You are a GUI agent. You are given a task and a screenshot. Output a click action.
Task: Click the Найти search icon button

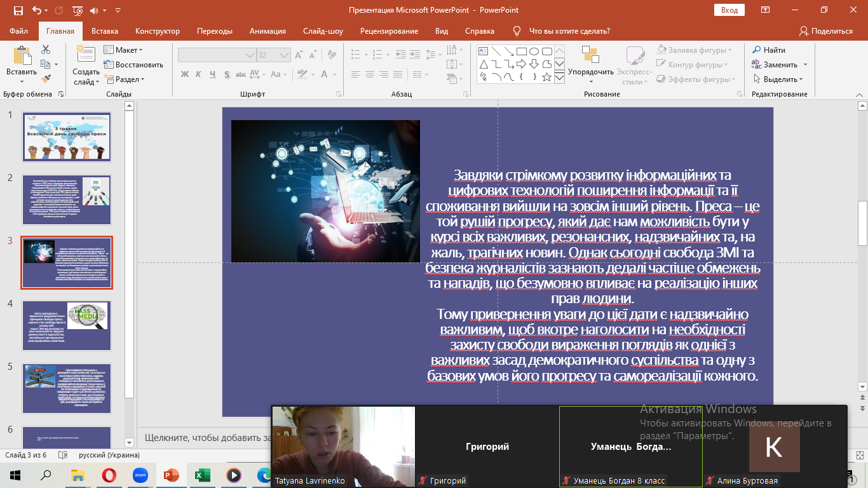tap(770, 50)
